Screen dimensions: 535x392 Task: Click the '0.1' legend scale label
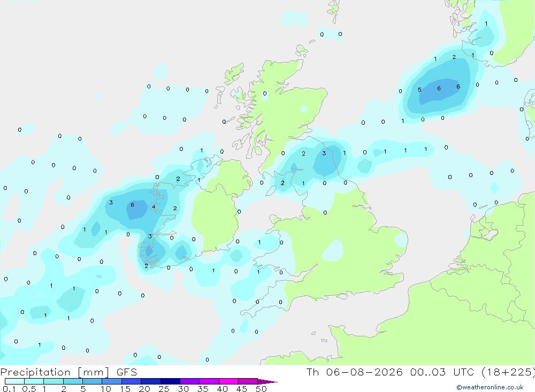click(x=9, y=389)
